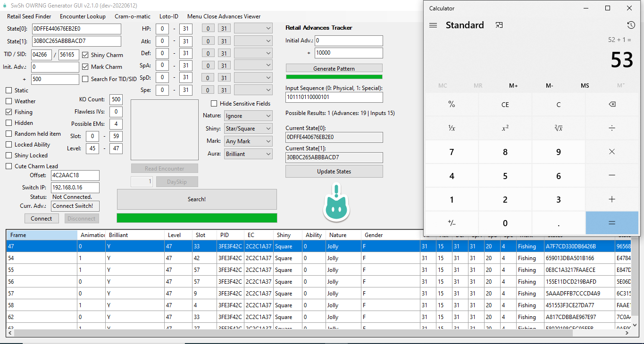Toggle Calculator keep on top icon
644x344 pixels.
click(x=499, y=25)
